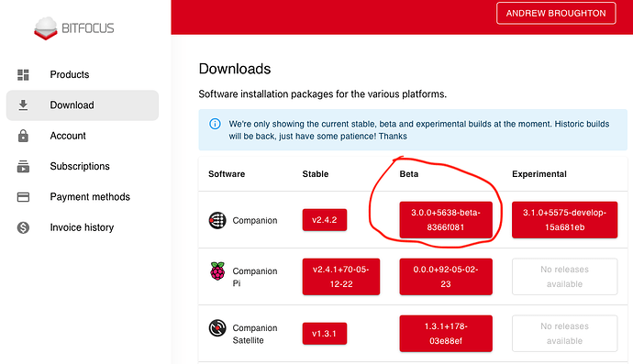Click the Invoice history dollar icon

click(23, 227)
